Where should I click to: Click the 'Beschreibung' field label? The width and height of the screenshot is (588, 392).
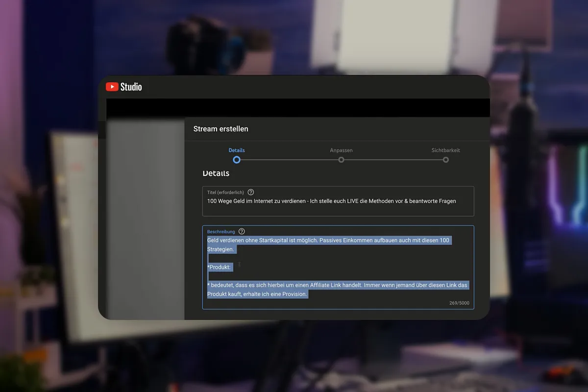pos(221,231)
